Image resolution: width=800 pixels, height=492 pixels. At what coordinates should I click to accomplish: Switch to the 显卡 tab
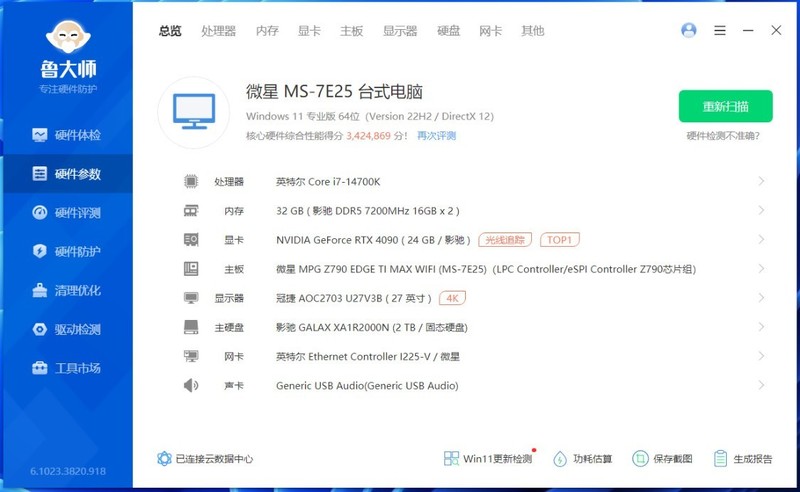tap(309, 31)
